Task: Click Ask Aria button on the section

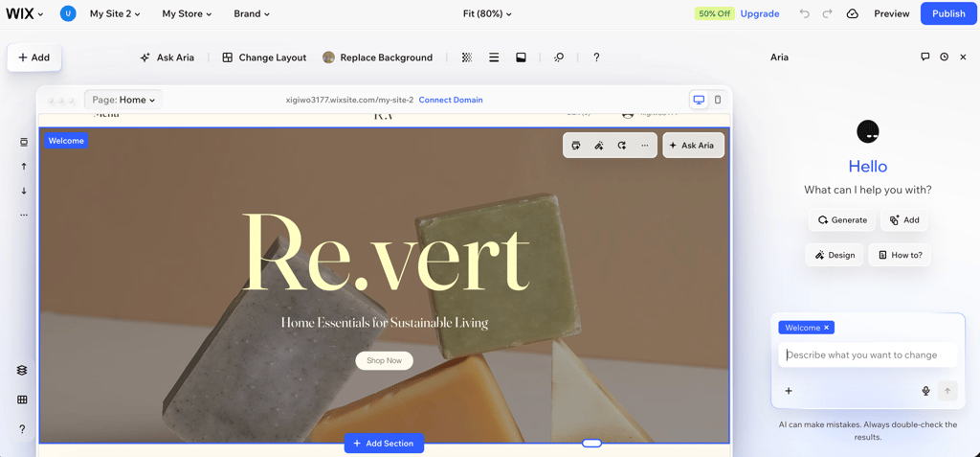Action: [x=693, y=146]
